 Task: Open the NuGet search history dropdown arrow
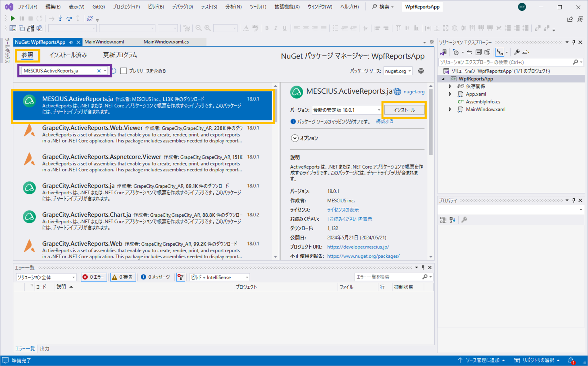tap(105, 71)
